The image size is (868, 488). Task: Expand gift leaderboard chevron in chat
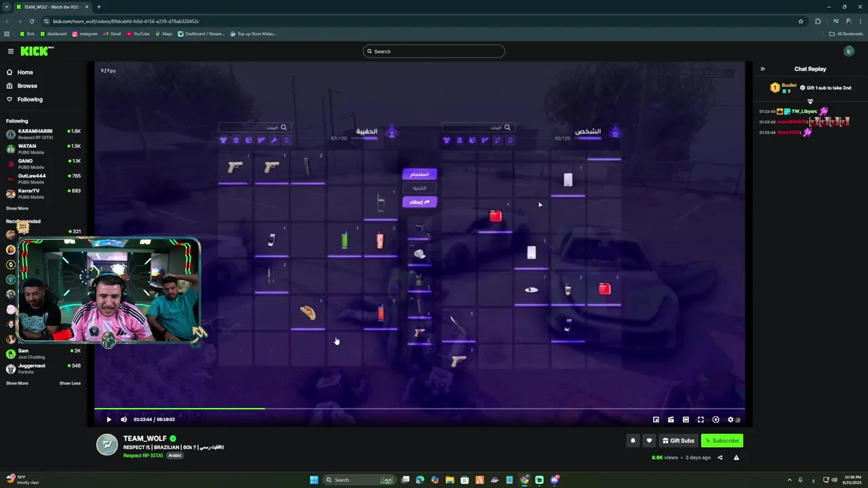[810, 101]
